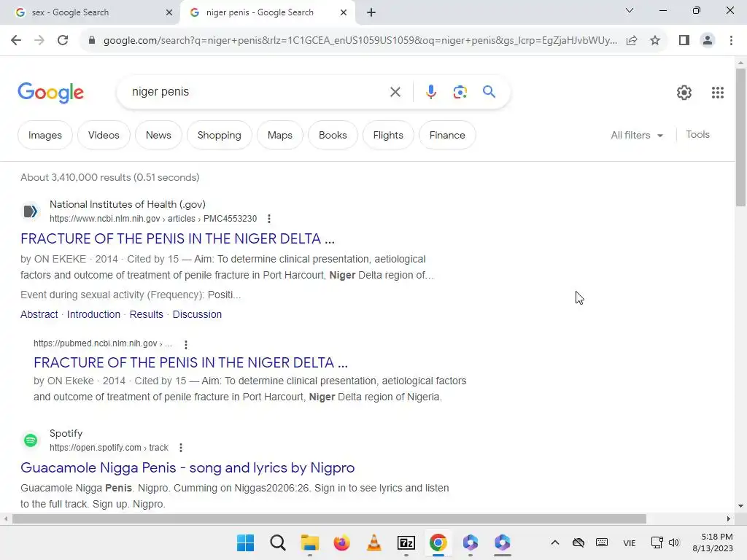The width and height of the screenshot is (747, 560).
Task: Open Spotify track result link
Action: pyautogui.click(x=187, y=467)
